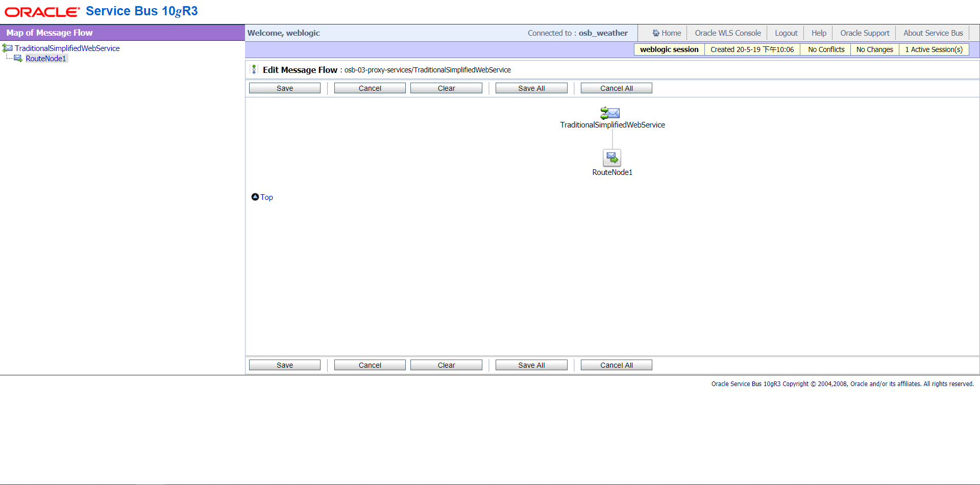Click weblogic session label
Screen dimensions: 980x485
669,49
